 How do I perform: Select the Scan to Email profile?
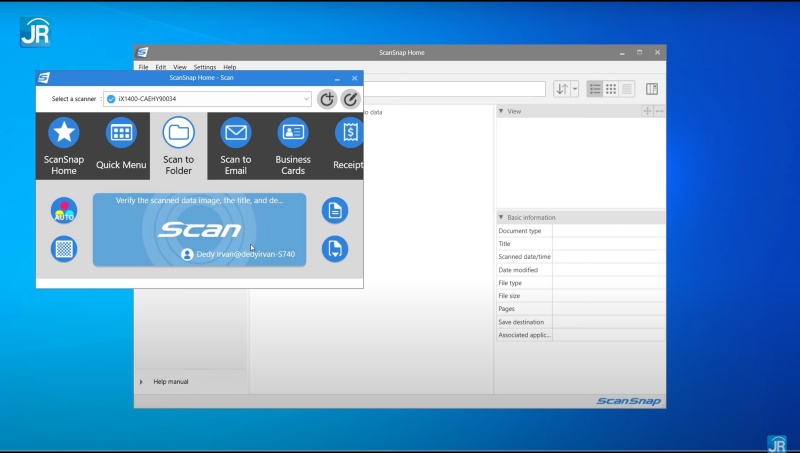(236, 133)
